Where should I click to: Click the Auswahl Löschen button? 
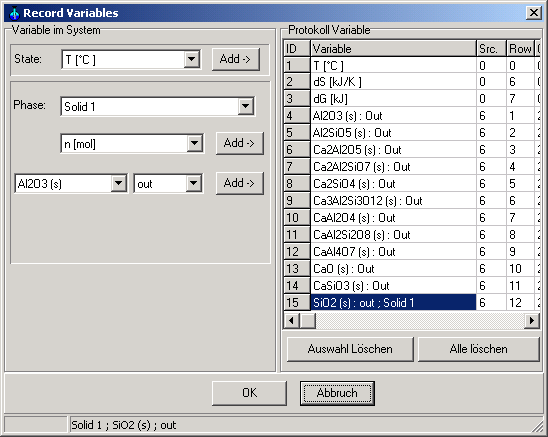(x=350, y=349)
